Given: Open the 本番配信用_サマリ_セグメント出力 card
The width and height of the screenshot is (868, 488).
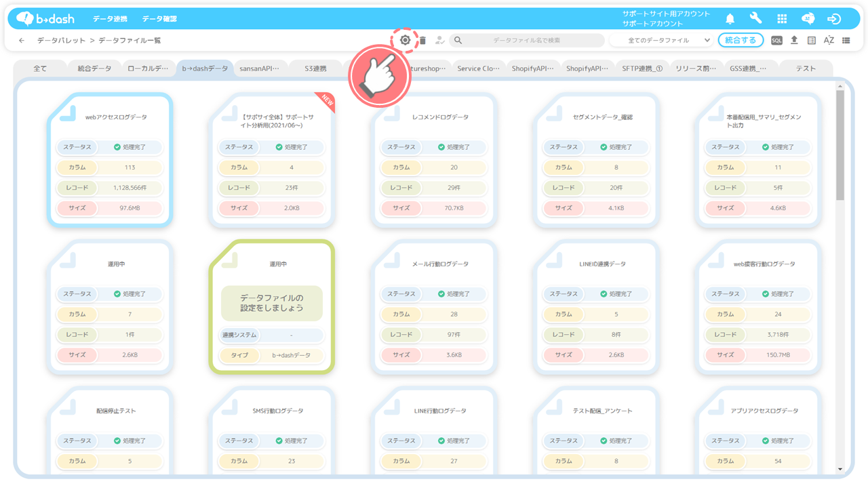Looking at the screenshot, I should tap(758, 159).
